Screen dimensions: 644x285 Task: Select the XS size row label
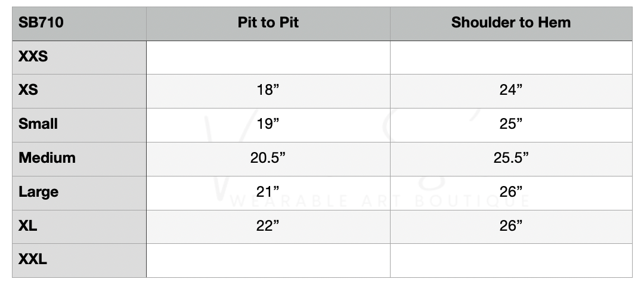pos(29,91)
